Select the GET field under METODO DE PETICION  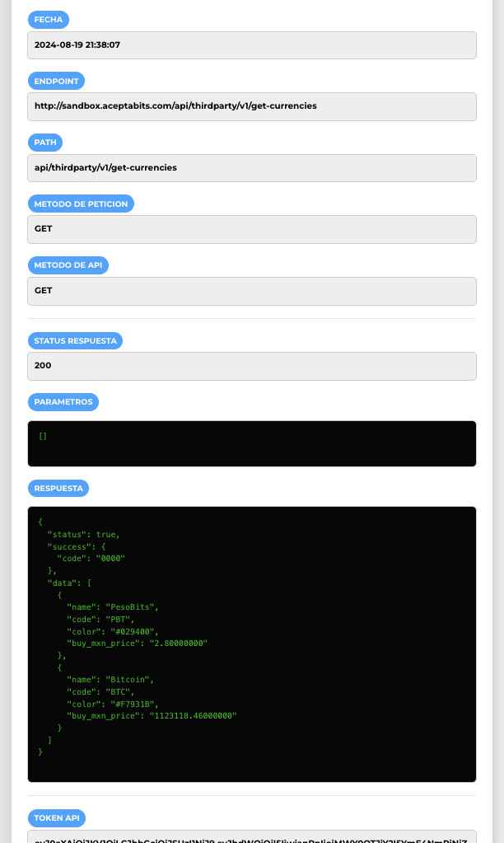coord(251,229)
